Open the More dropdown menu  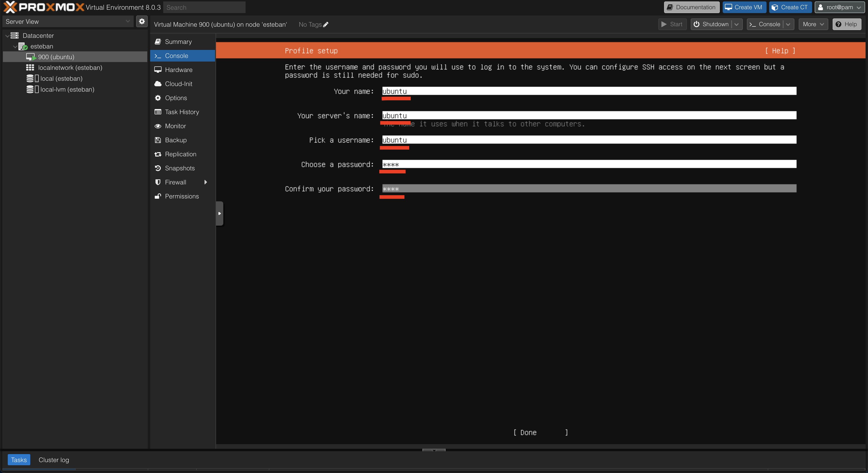click(x=813, y=24)
